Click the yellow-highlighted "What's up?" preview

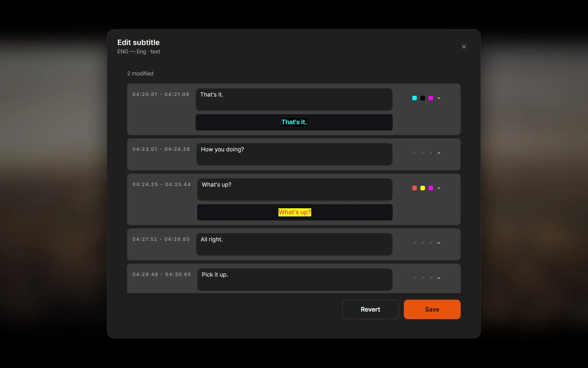click(x=295, y=212)
